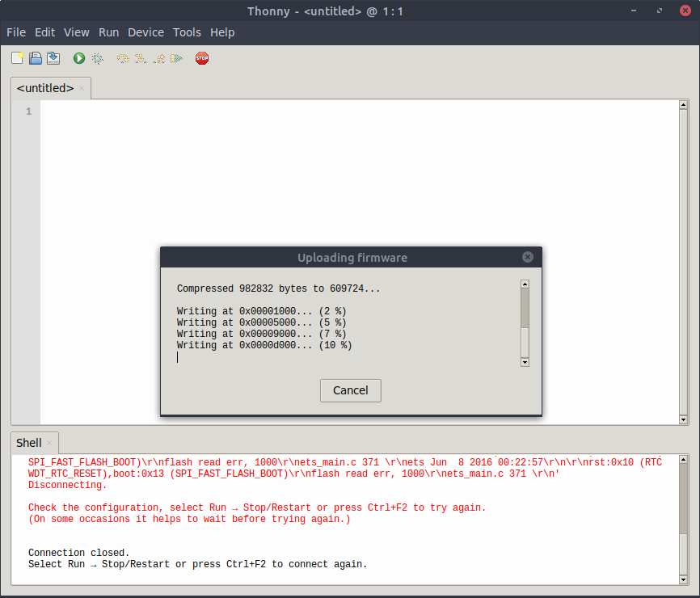Click the red Stop/Restart backend icon
Viewport: 700px width, 598px height.
202,58
